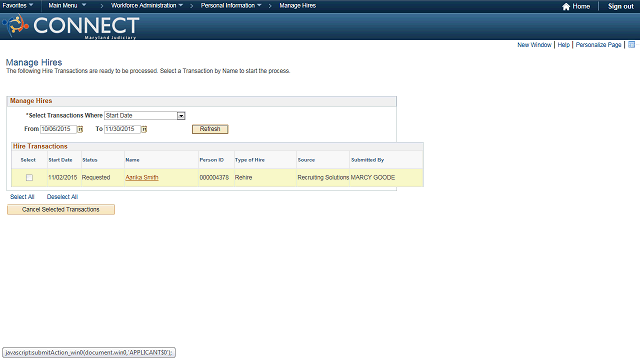This screenshot has height=360, width=640.
Task: Click the Deselect All link
Action: [x=62, y=197]
